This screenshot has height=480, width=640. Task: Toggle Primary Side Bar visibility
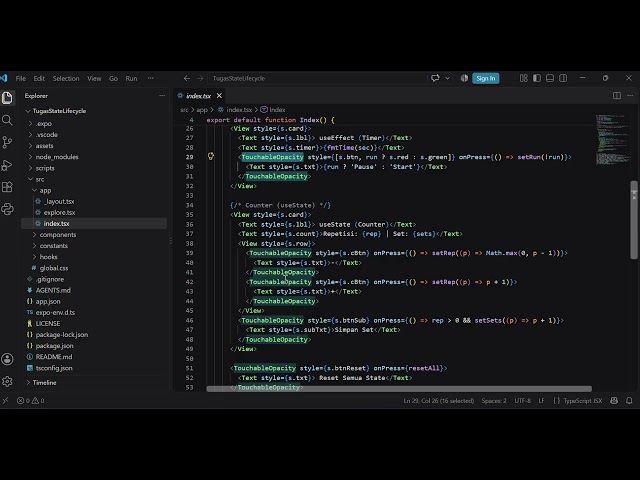coord(537,78)
